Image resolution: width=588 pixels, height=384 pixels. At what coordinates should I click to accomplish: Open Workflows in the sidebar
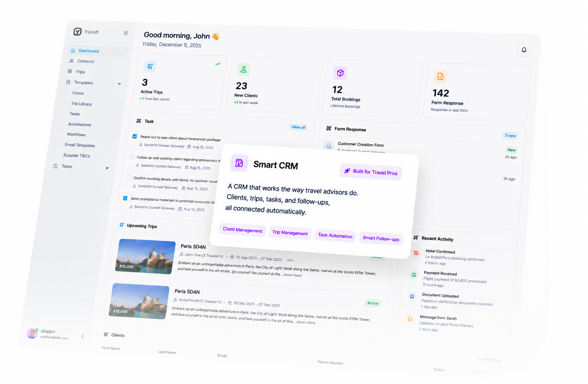coord(76,134)
